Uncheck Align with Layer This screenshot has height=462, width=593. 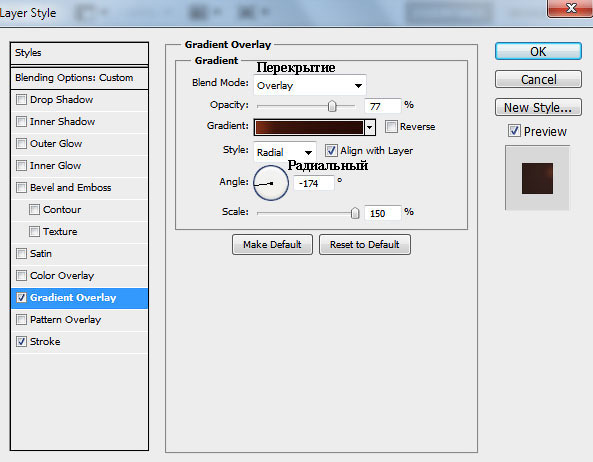pos(331,150)
